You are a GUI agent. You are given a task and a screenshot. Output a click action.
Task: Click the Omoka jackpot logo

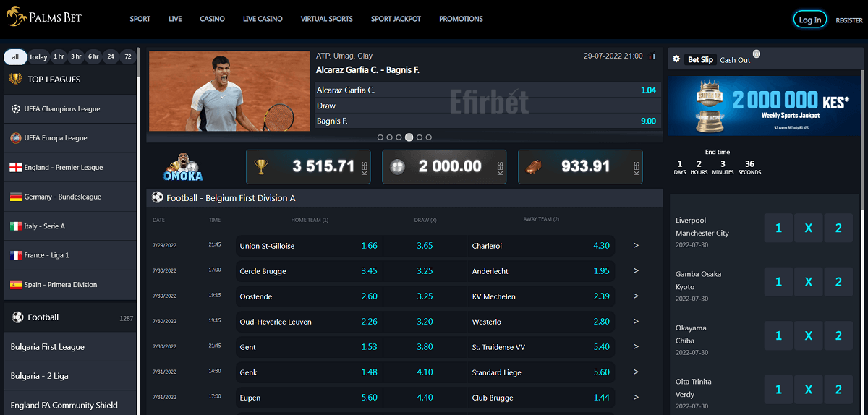coord(184,168)
